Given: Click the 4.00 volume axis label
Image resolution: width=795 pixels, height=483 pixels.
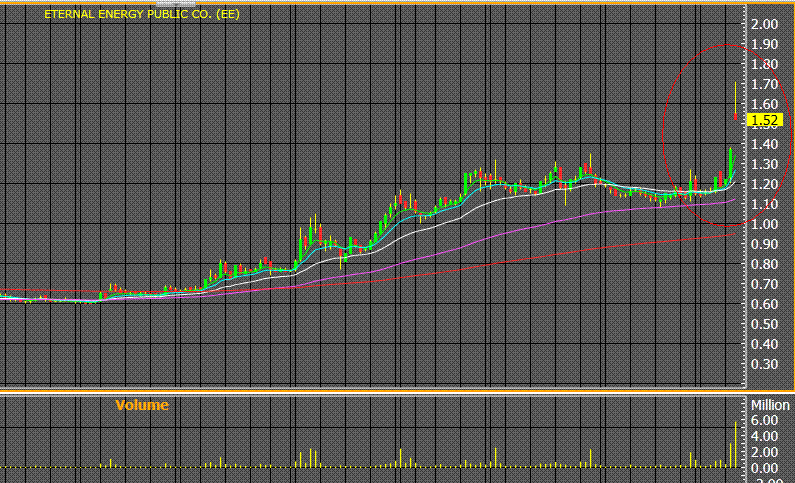Looking at the screenshot, I should (763, 437).
